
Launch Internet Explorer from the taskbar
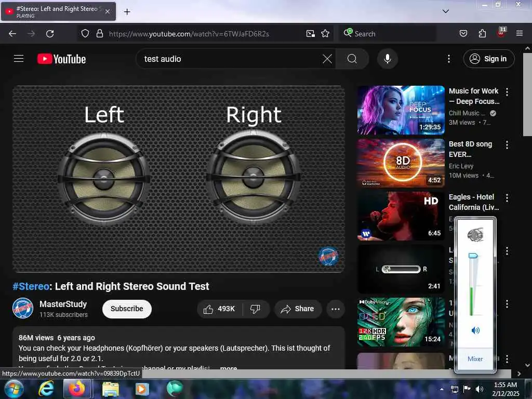click(x=46, y=389)
